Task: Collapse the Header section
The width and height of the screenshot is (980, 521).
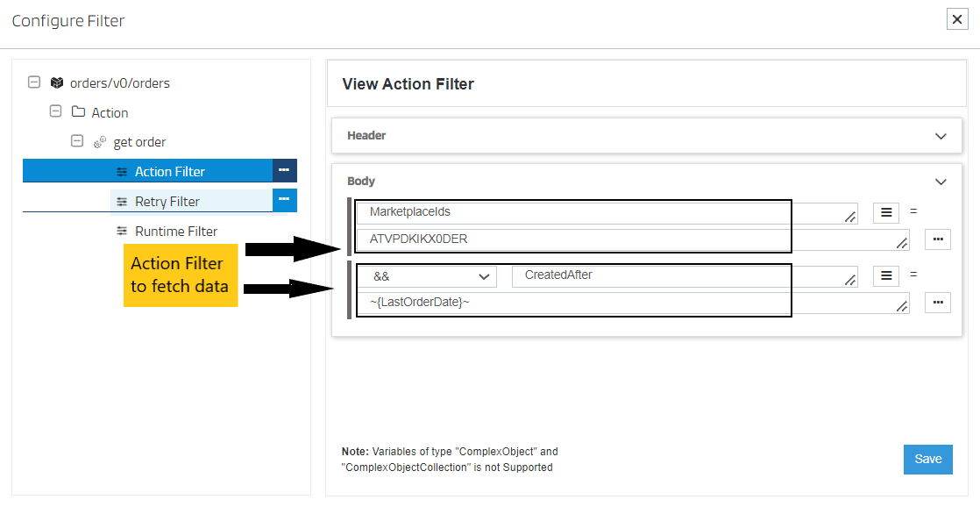Action: tap(941, 136)
